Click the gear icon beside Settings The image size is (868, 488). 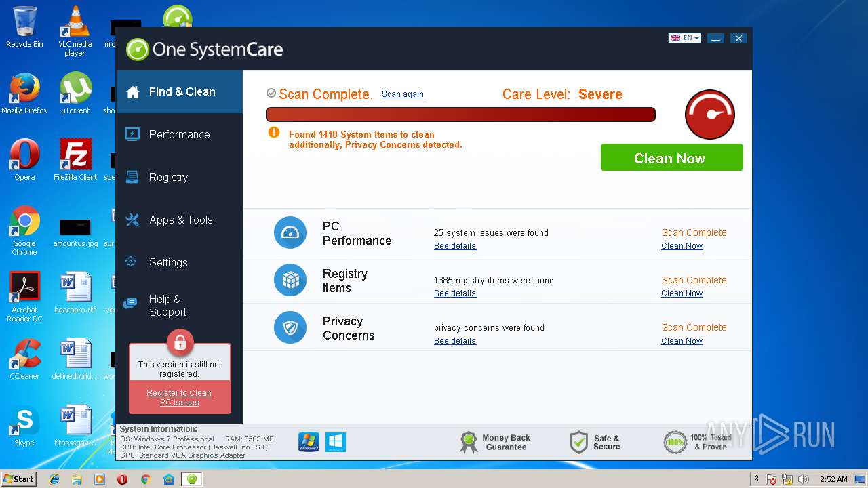(x=131, y=262)
